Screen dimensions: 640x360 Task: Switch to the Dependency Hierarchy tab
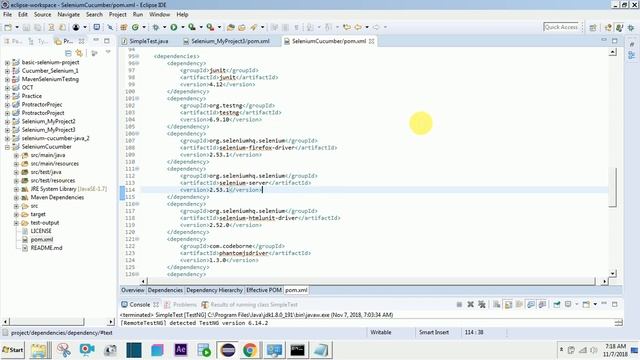(x=214, y=290)
